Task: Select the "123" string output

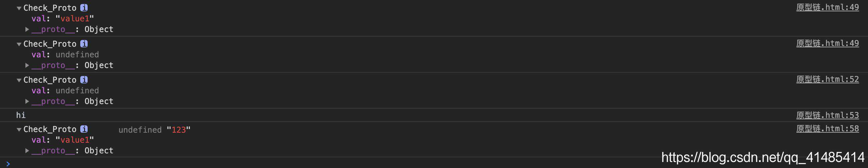Action: click(x=179, y=130)
